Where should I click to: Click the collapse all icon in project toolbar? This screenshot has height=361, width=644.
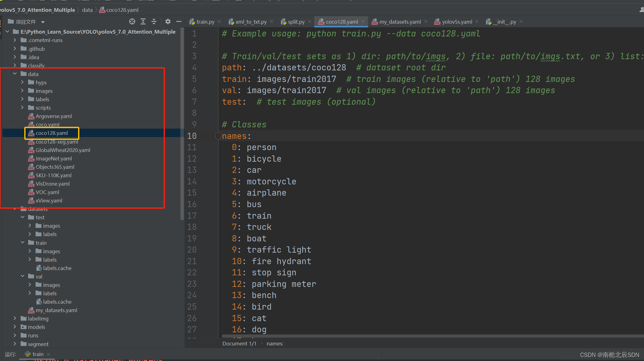click(154, 21)
